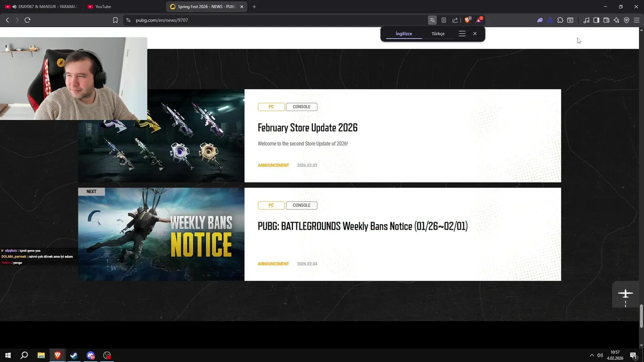Click the Weekly Bans Notice parachute thumbnail
The image size is (644, 362).
click(161, 234)
